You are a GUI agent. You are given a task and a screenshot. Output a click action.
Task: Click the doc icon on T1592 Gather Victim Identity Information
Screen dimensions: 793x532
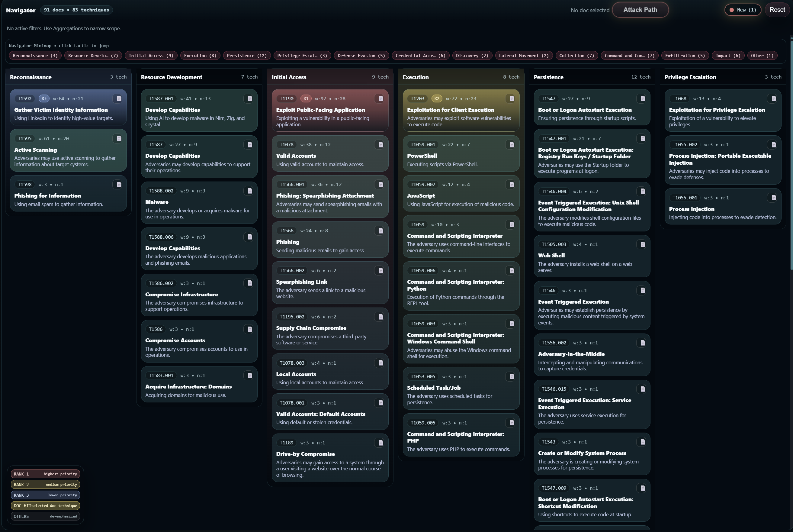click(118, 98)
